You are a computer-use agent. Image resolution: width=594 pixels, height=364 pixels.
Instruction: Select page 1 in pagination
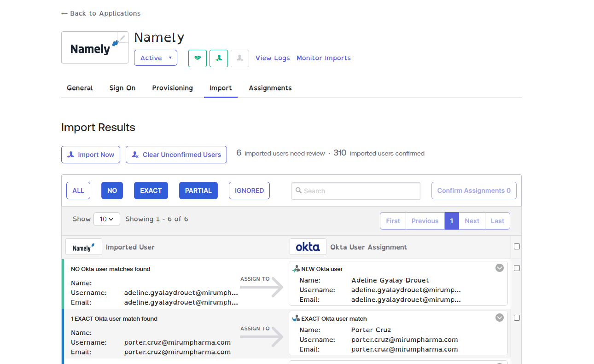point(452,221)
